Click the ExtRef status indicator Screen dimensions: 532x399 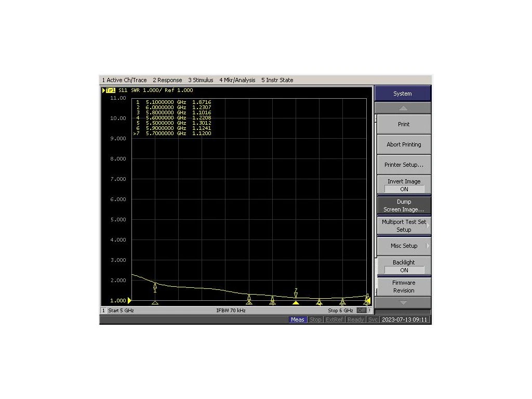[x=334, y=320]
